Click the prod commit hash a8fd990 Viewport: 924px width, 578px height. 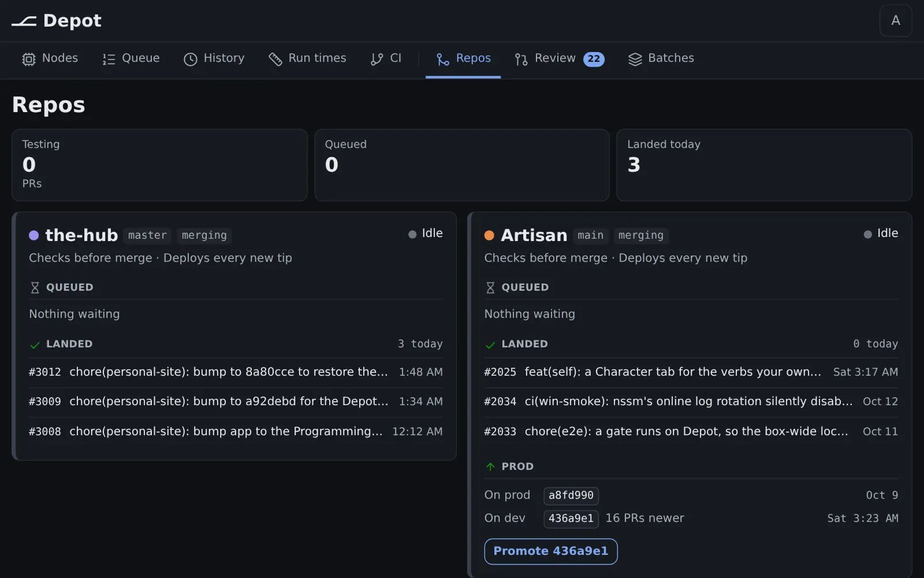coord(571,495)
